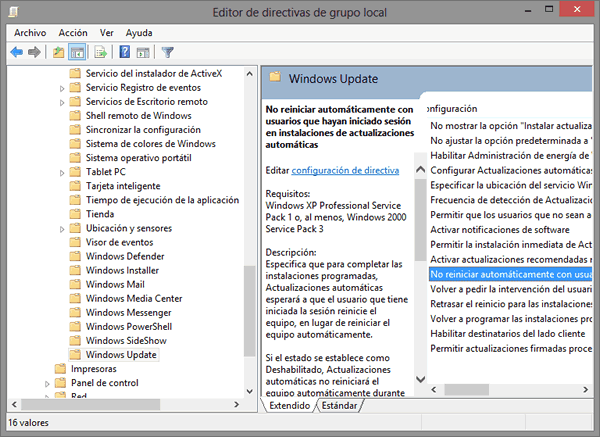The width and height of the screenshot is (600, 437).
Task: Click policy list horizontal scroll right arrow
Action: point(585,390)
